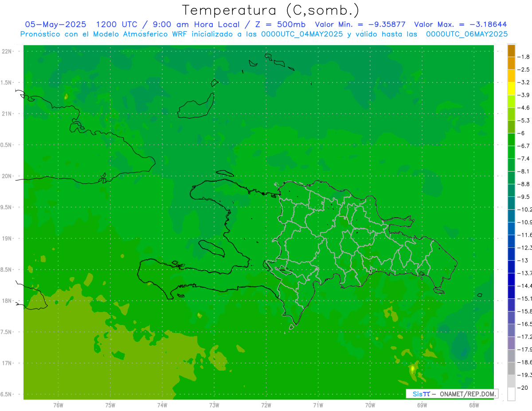
Task: Click the '17N' latitude label
Action: [7, 363]
